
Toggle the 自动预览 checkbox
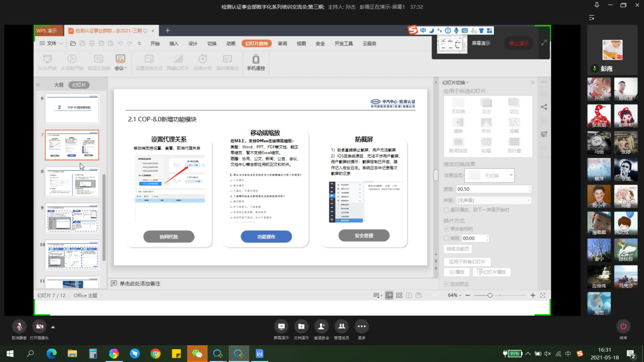446,284
